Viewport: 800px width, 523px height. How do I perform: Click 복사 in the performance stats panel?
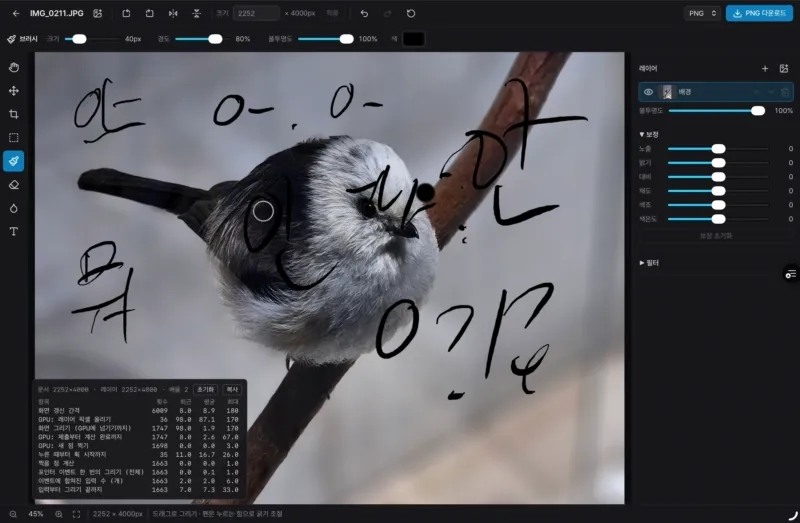(x=232, y=389)
